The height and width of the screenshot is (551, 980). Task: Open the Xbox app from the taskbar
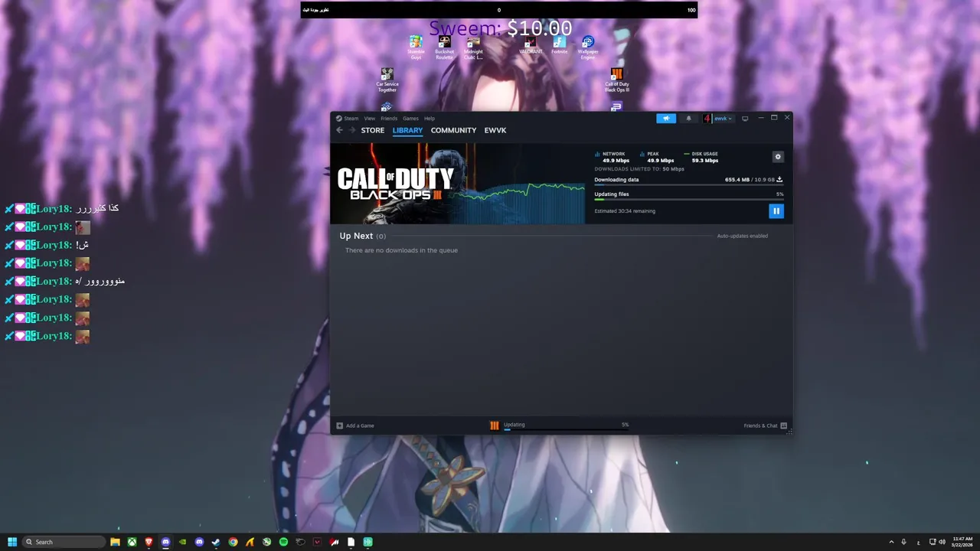132,542
